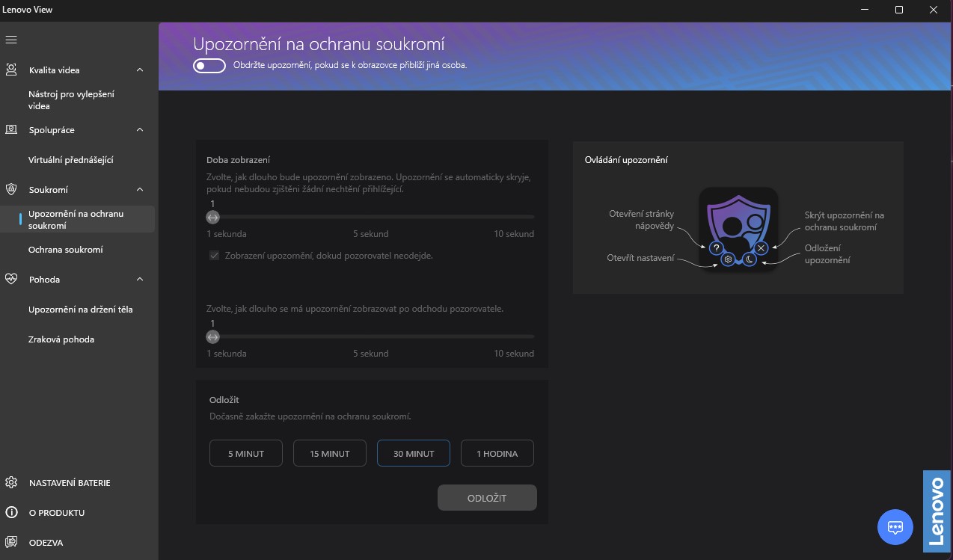The image size is (953, 560).
Task: Go to Virtuální přednášející
Action: click(71, 159)
